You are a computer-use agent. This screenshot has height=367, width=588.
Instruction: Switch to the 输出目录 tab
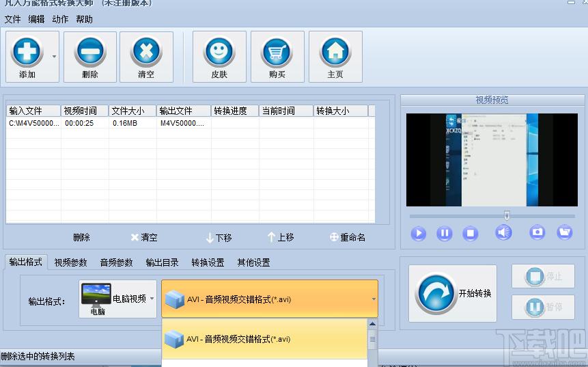coord(162,262)
